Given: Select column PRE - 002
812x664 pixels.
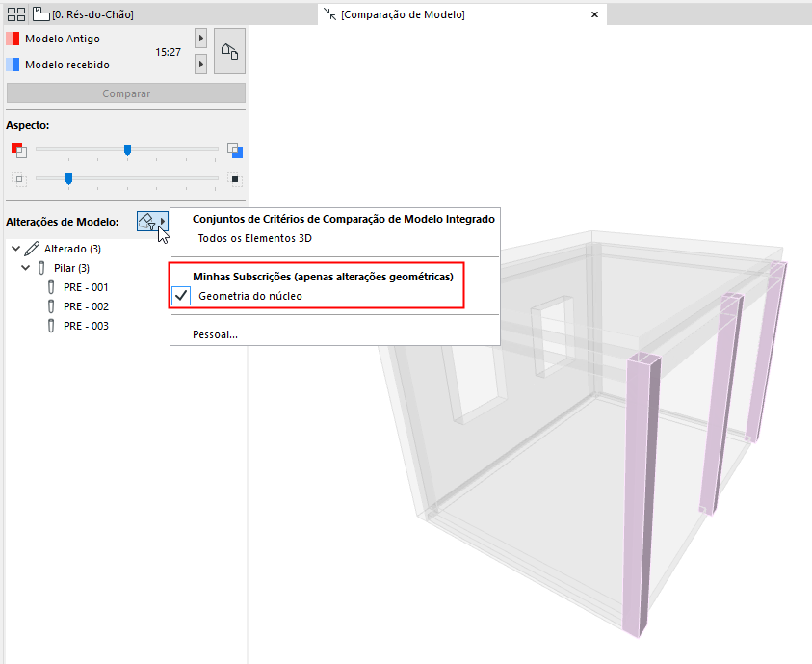Looking at the screenshot, I should pos(86,306).
